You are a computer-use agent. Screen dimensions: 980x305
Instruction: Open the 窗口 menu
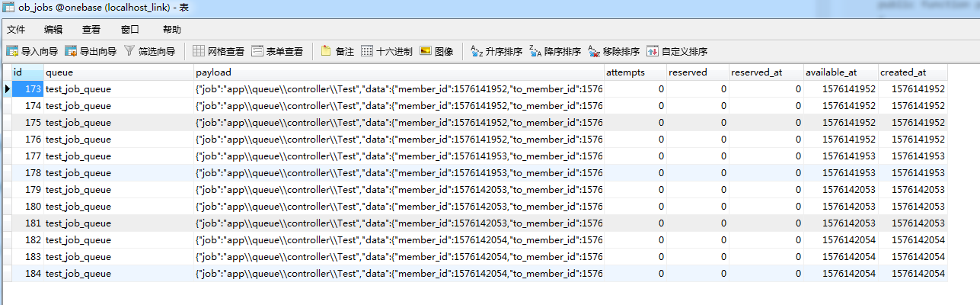(130, 30)
